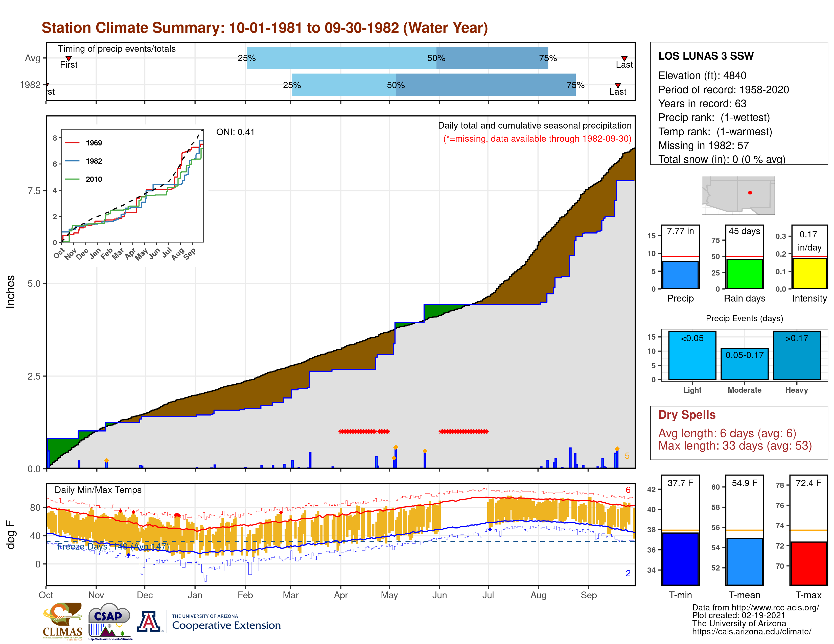Click the orange 5 record-count number
The width and height of the screenshot is (834, 644).
627,456
